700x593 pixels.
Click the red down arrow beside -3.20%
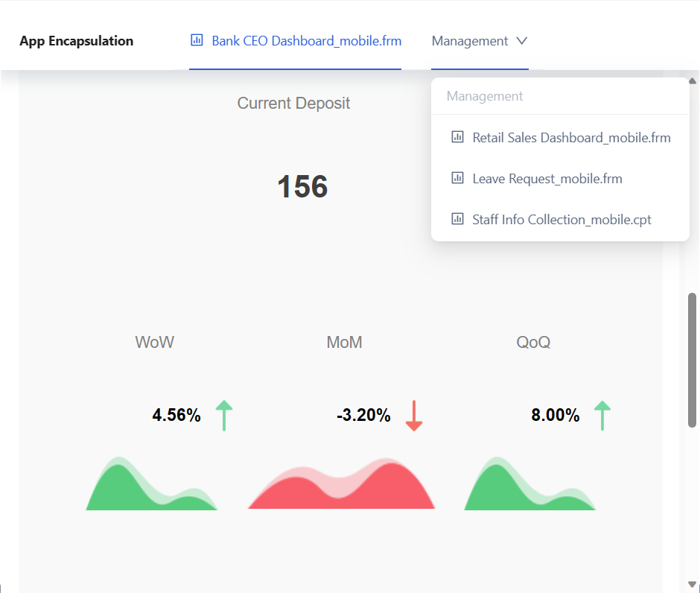click(414, 416)
